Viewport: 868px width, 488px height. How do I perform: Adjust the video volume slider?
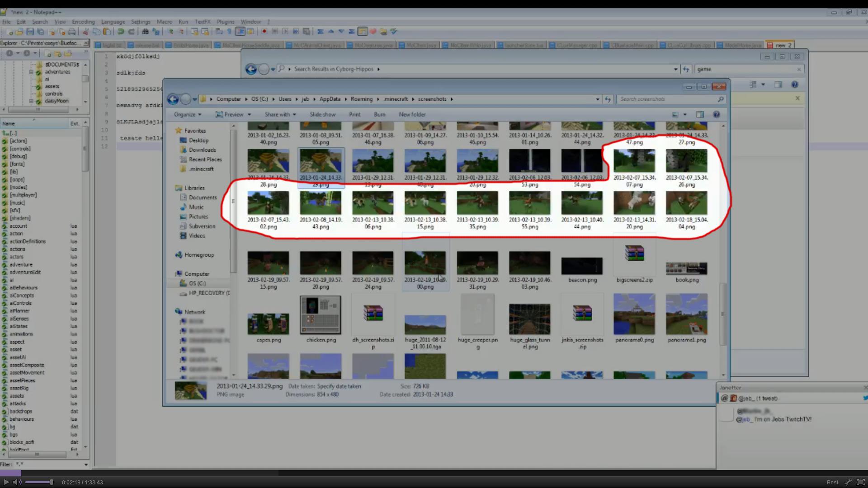(39, 482)
